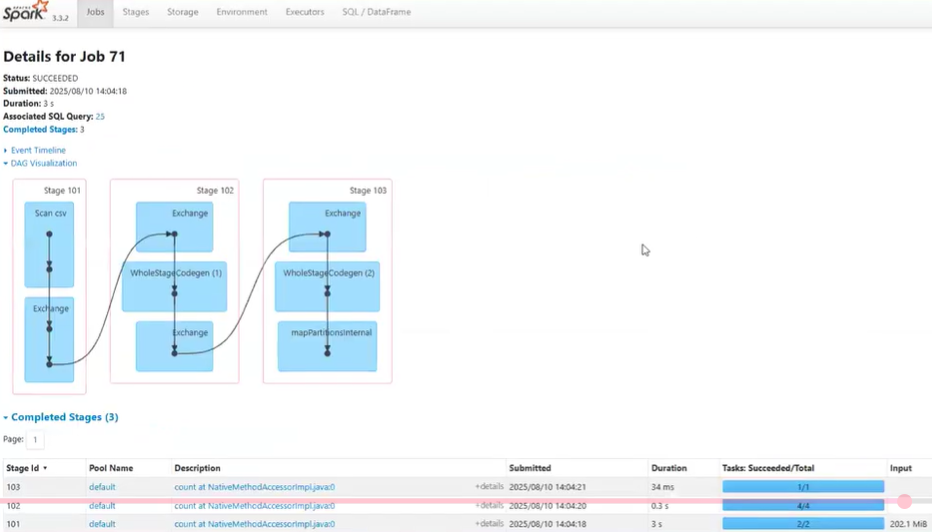Screen dimensions: 932x532
Task: View the Executors tab
Action: [305, 12]
